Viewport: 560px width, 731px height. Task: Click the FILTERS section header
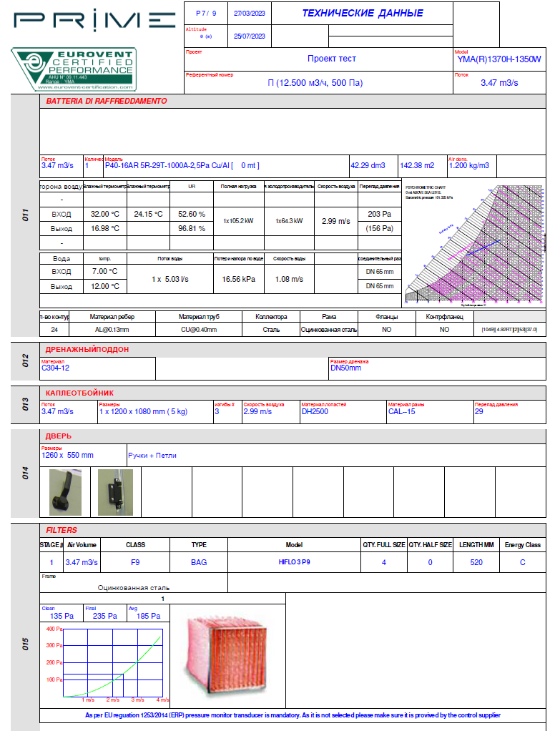(62, 531)
